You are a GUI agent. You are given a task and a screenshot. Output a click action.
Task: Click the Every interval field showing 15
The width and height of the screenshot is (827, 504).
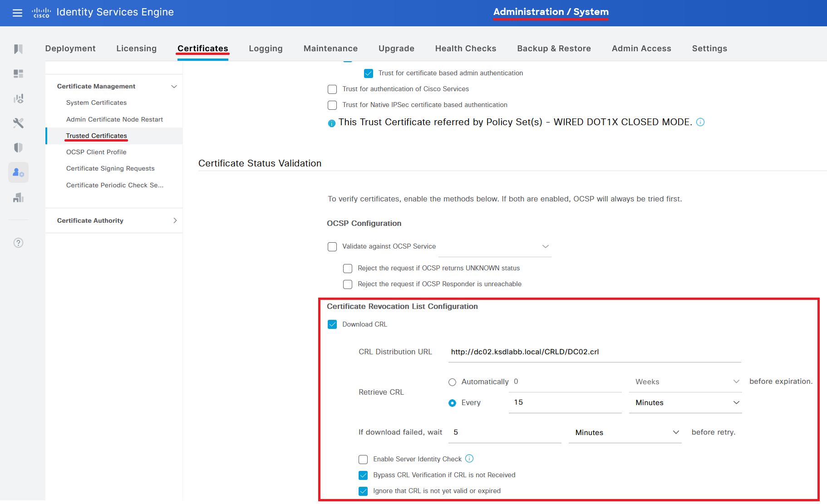click(x=566, y=402)
